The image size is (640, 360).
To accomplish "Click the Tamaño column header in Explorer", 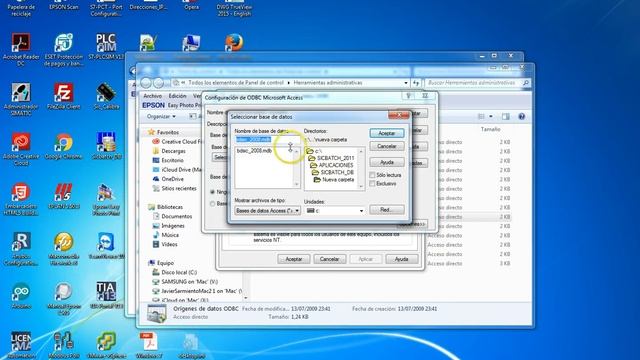I will click(490, 129).
